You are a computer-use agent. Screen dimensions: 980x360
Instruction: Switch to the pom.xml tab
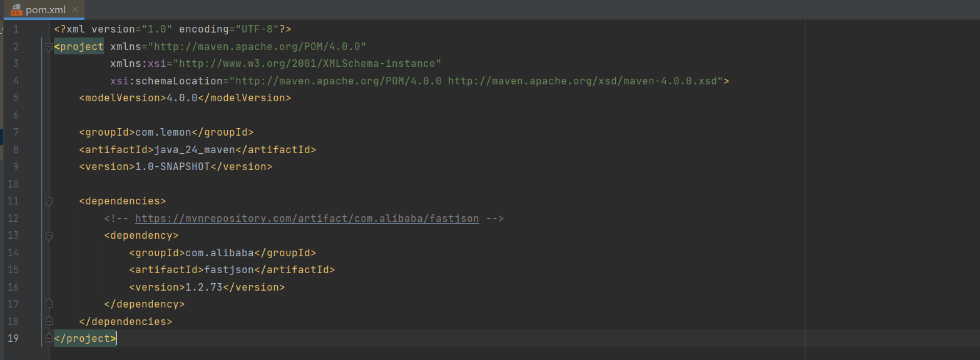click(45, 10)
